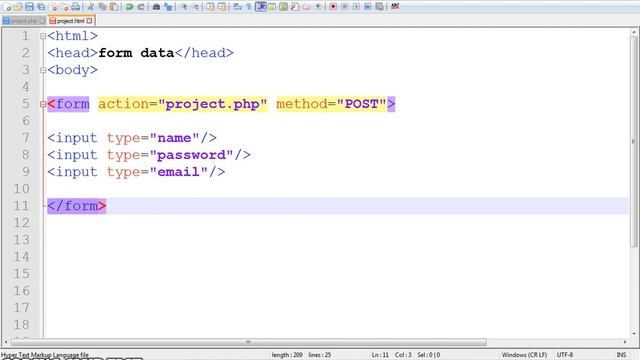Viewport: 640px width, 360px height.
Task: Click the horizontal scrollbar thumb
Action: (249, 342)
